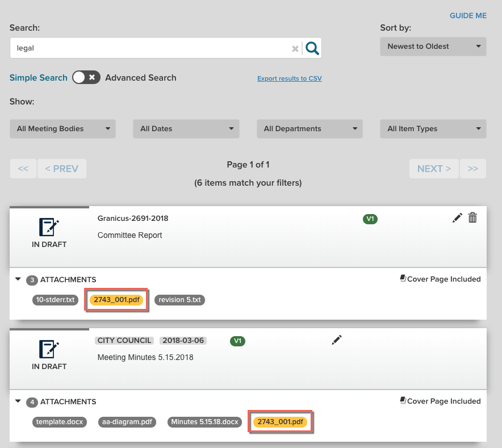Open the All Item Types dropdown
Screen dimensions: 502x448
(x=433, y=129)
